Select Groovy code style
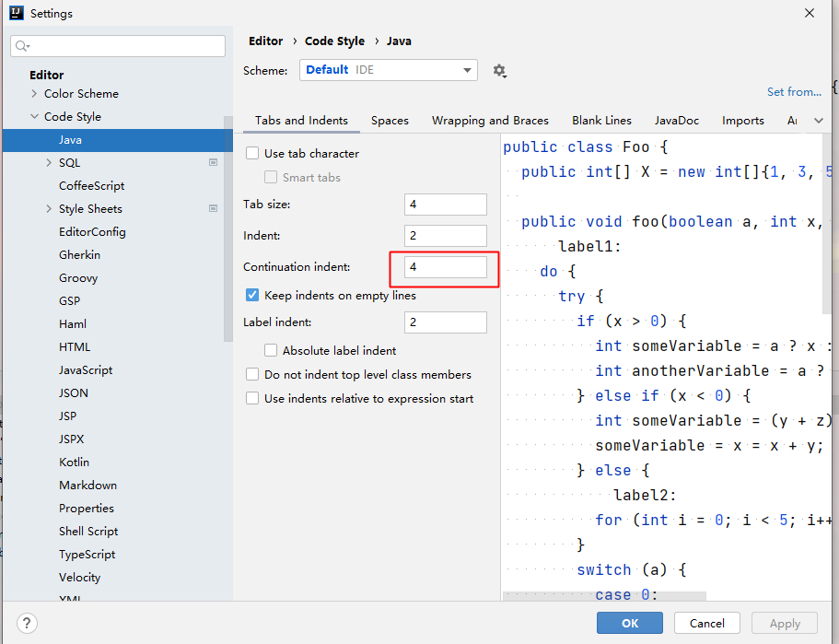 point(78,278)
